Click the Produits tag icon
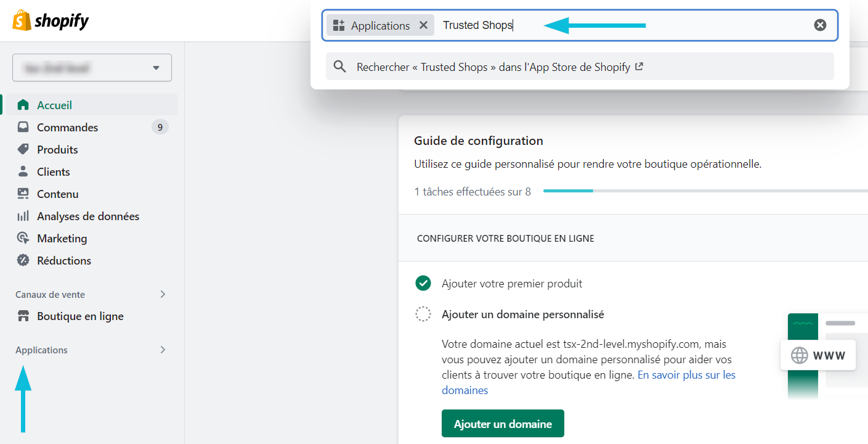Viewport: 868px width, 444px height. pyautogui.click(x=23, y=149)
